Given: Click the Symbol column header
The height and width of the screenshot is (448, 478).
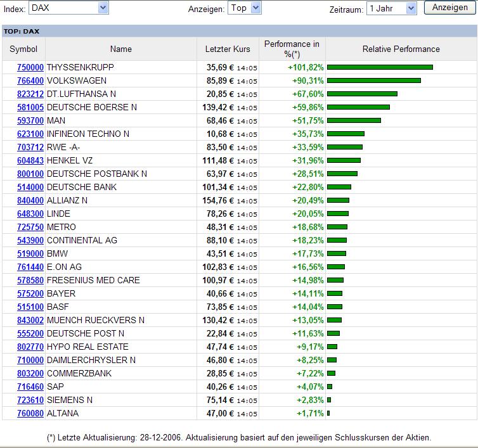Looking at the screenshot, I should click(23, 49).
